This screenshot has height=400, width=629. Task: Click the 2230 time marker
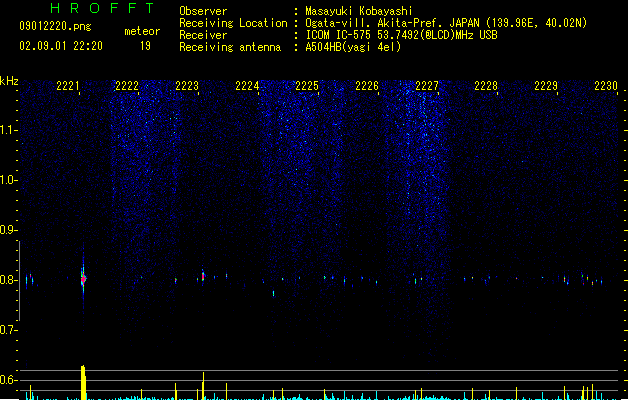pyautogui.click(x=606, y=86)
